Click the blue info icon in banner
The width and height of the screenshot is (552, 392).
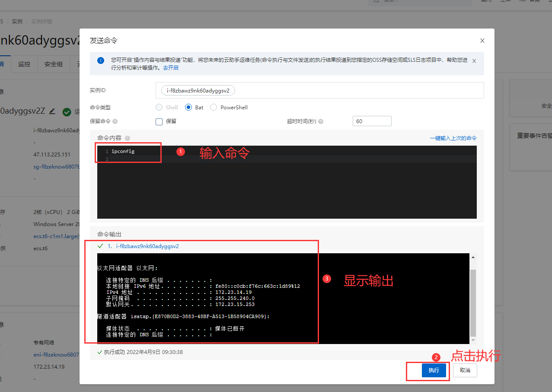click(101, 61)
